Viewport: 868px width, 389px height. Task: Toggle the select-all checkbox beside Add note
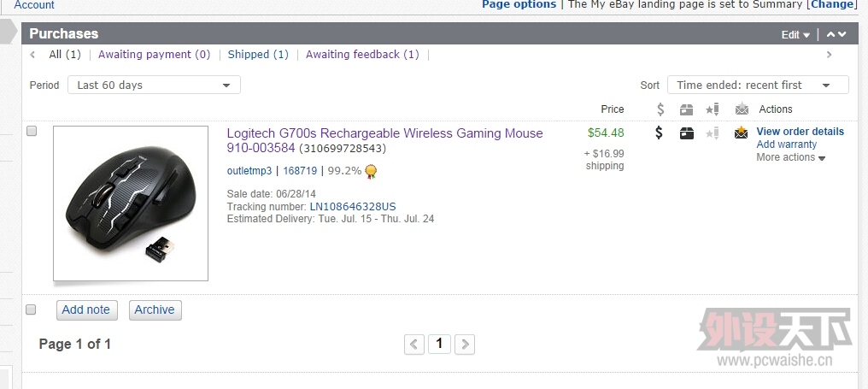point(31,309)
